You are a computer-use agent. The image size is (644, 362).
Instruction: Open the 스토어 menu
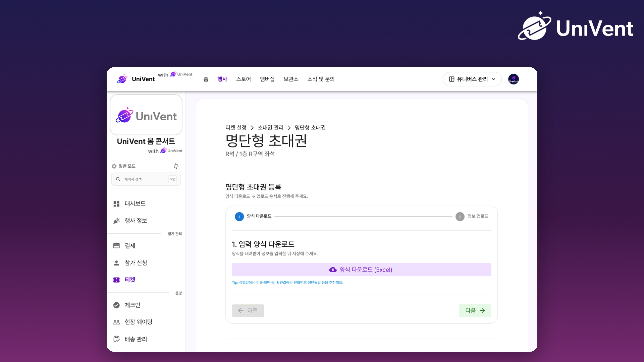coord(244,79)
